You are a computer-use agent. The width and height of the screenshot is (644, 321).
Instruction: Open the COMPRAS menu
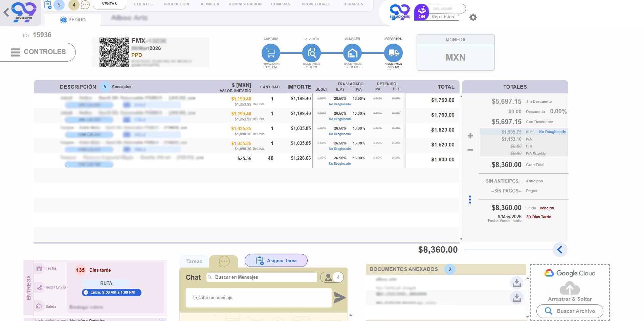point(281,4)
